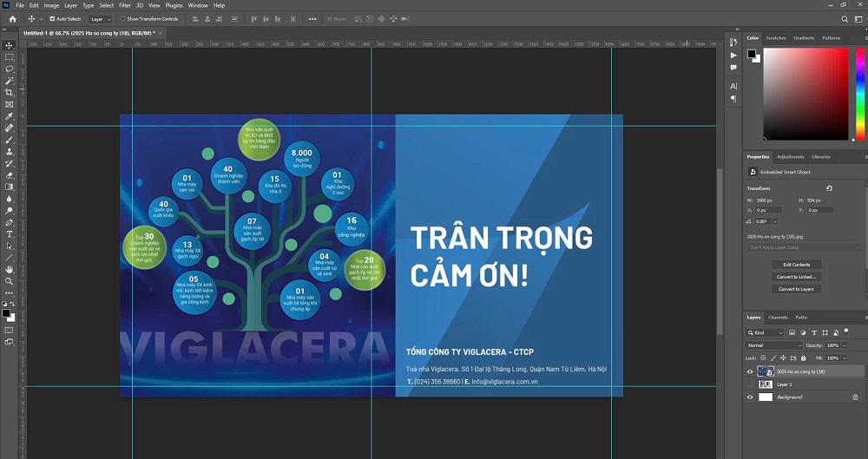
Task: Show Layer 1 visibility box
Action: click(750, 384)
